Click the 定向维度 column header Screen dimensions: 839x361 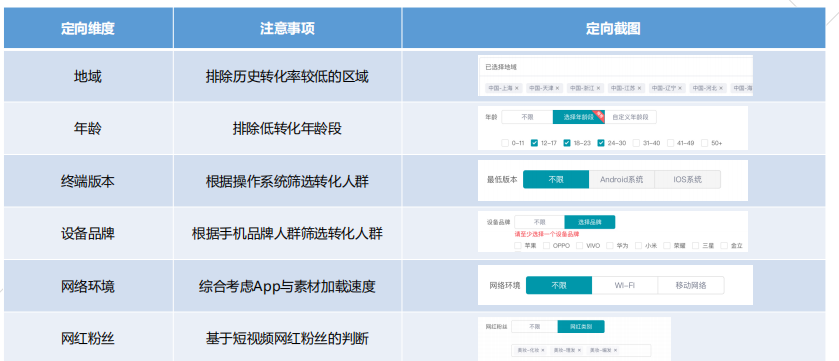88,28
